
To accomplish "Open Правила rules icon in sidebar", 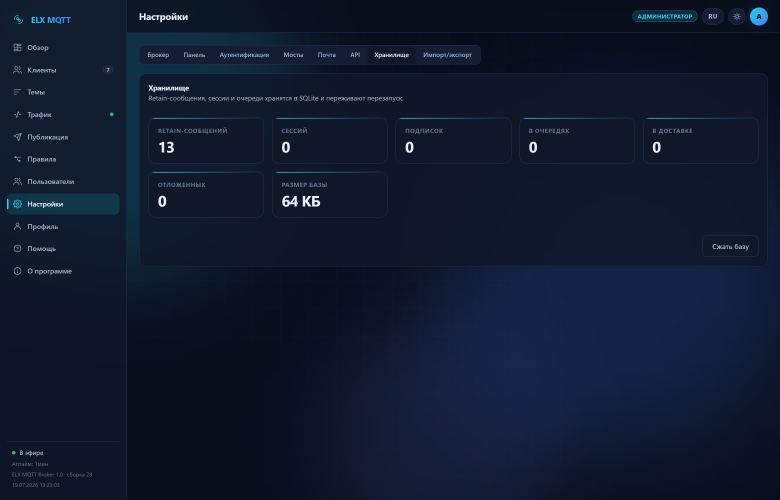I will point(17,159).
